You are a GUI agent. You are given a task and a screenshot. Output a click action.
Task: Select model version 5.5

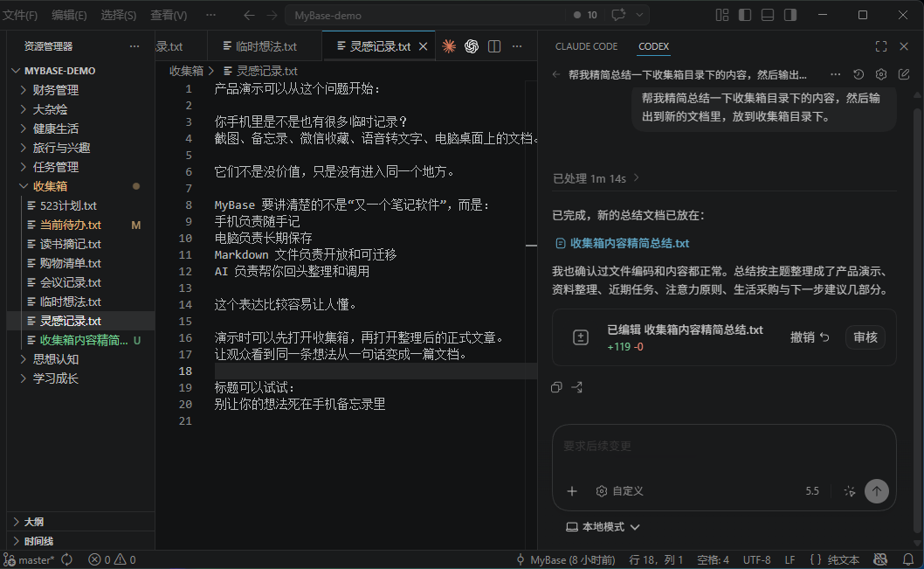click(x=812, y=491)
